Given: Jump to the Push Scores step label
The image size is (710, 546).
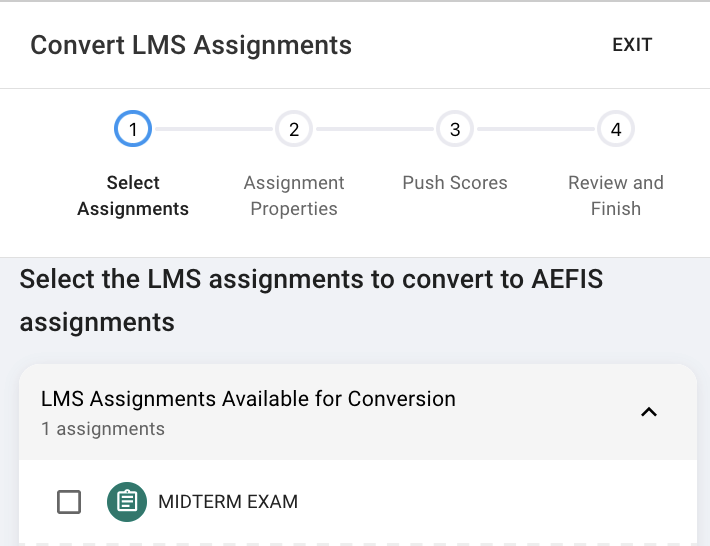Looking at the screenshot, I should (455, 183).
